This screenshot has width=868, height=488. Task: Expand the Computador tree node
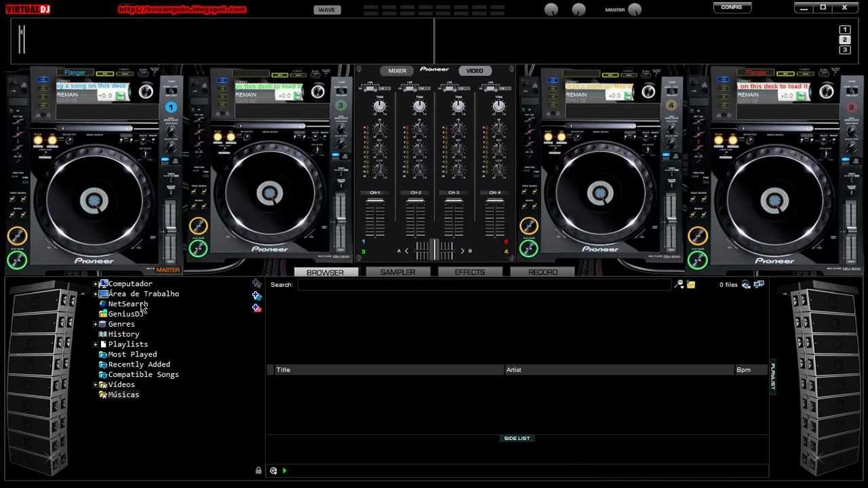click(95, 284)
